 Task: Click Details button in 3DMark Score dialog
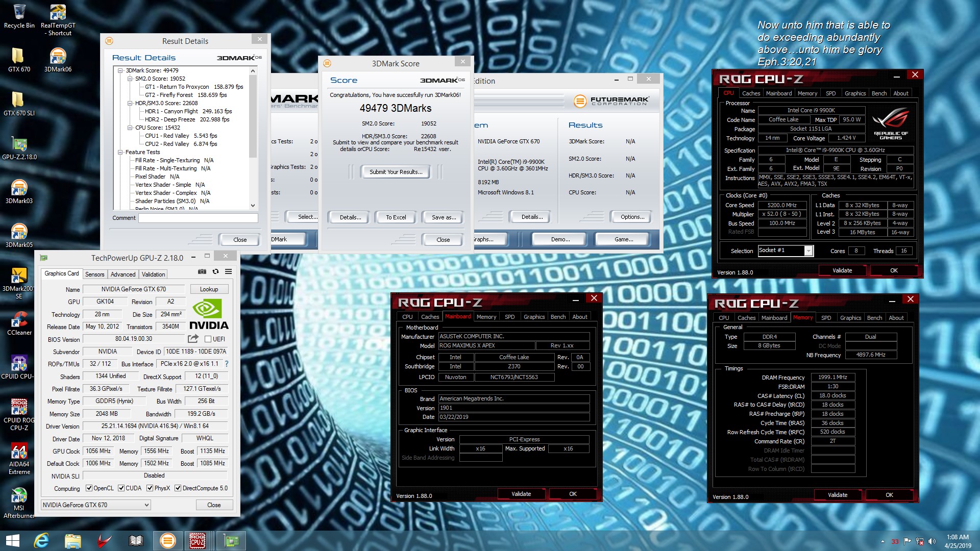click(350, 217)
